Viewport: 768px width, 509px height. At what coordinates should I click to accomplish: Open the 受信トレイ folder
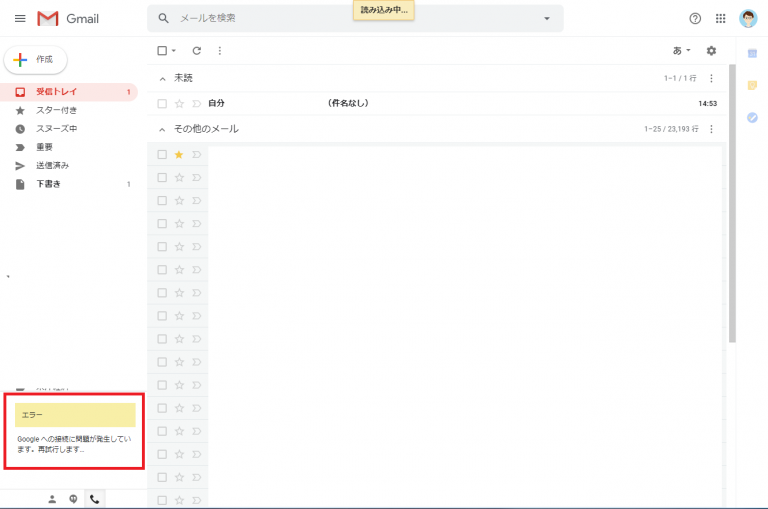56,92
